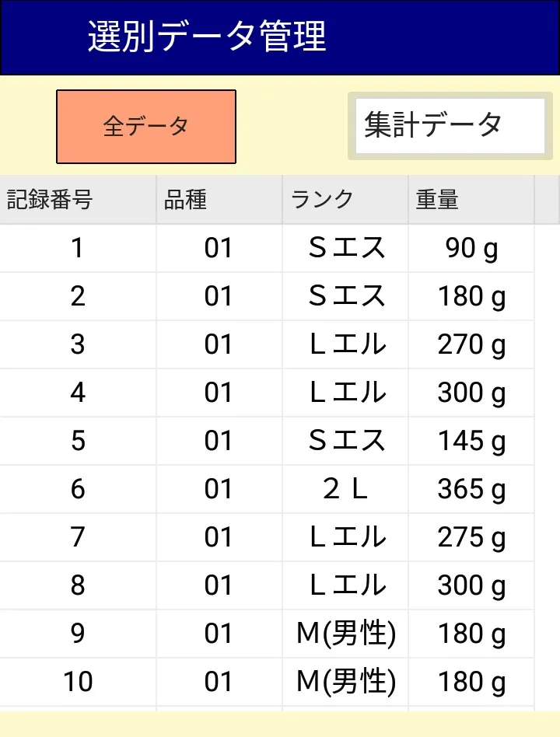Tap the 145 g weight cell
Screen dimensions: 560x737
[x=471, y=442]
